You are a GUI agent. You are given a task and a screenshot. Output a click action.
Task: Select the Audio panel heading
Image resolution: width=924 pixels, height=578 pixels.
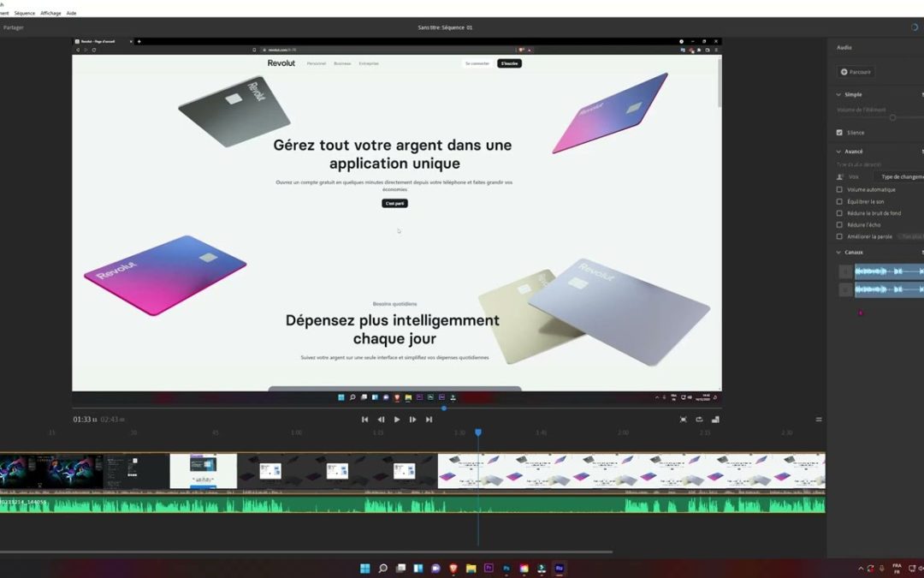pyautogui.click(x=844, y=48)
